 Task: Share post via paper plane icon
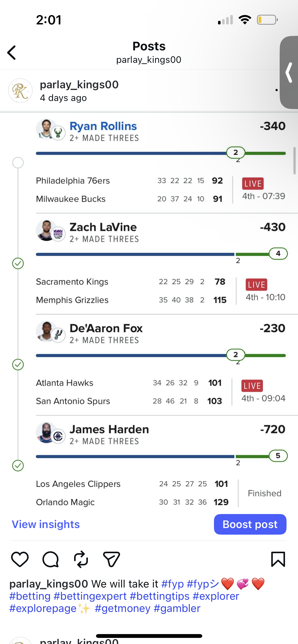(x=111, y=559)
